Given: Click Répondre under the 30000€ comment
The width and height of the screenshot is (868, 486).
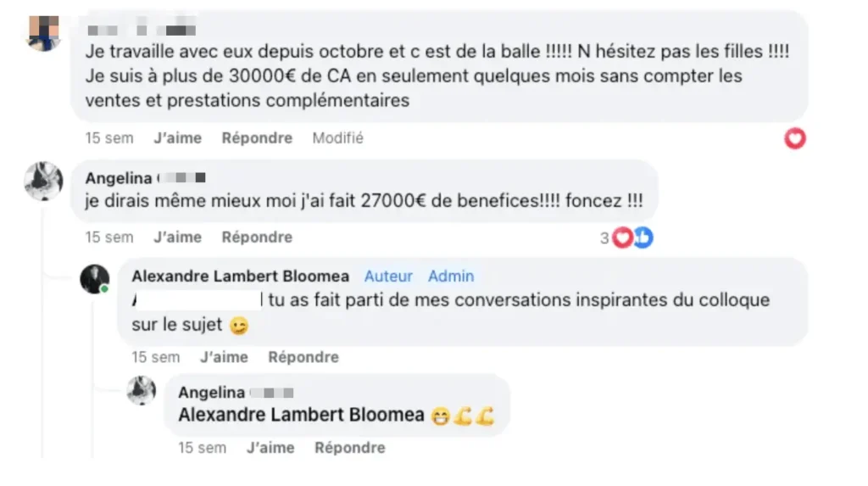Looking at the screenshot, I should [x=257, y=138].
